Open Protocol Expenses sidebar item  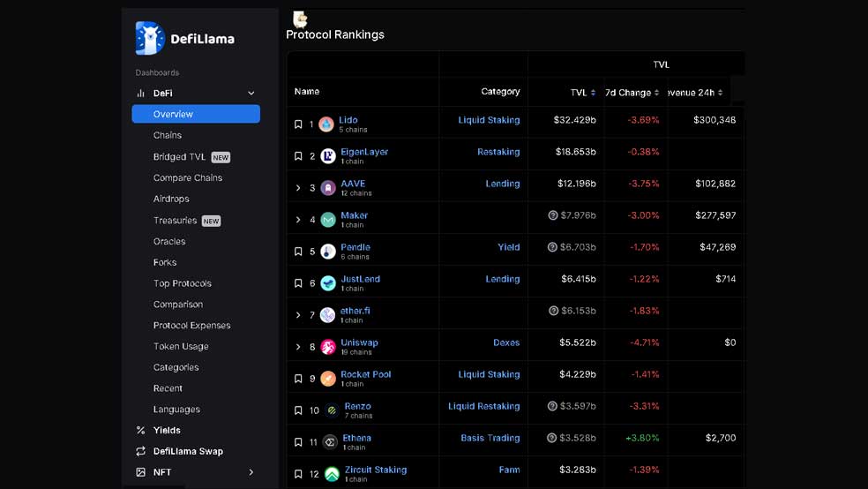pyautogui.click(x=191, y=326)
